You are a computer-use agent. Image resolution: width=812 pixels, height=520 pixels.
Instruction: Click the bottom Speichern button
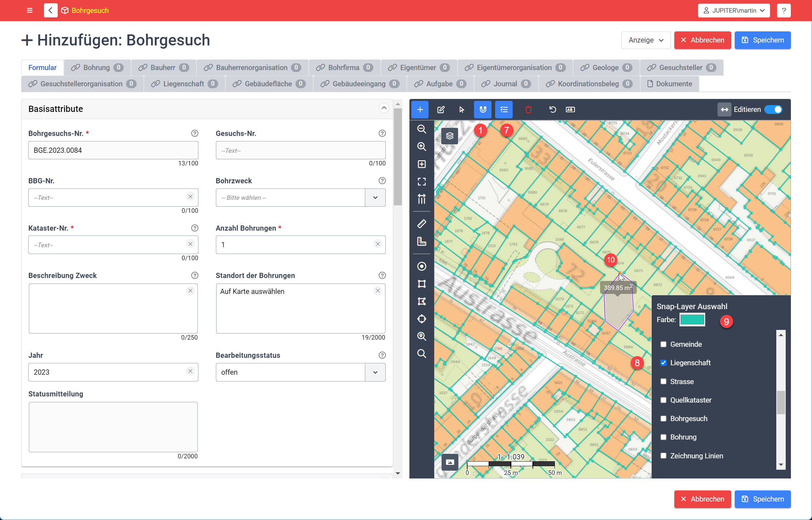pos(762,499)
